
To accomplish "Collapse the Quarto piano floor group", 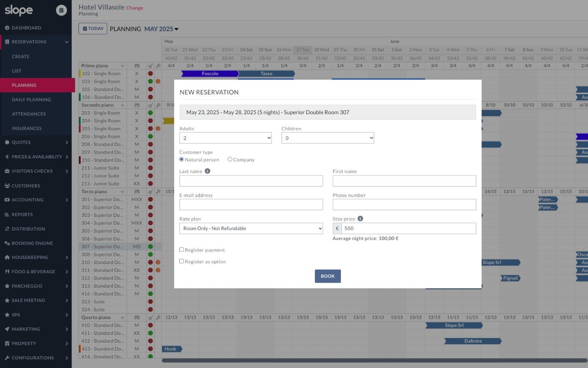I will pos(122,318).
